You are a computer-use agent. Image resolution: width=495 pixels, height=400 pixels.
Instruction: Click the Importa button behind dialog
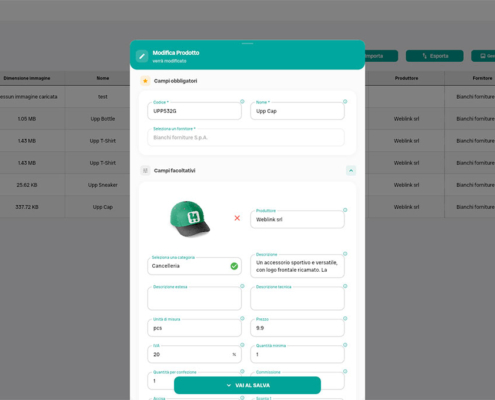[381, 56]
